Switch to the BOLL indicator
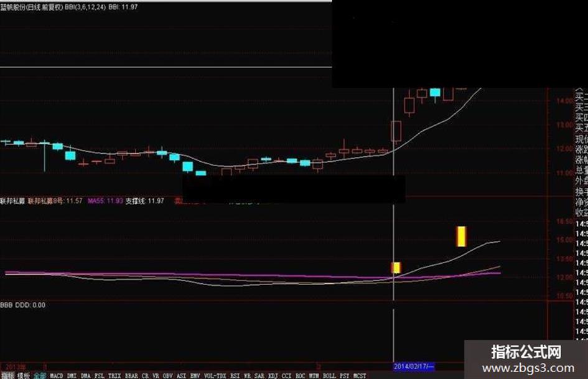 329,376
